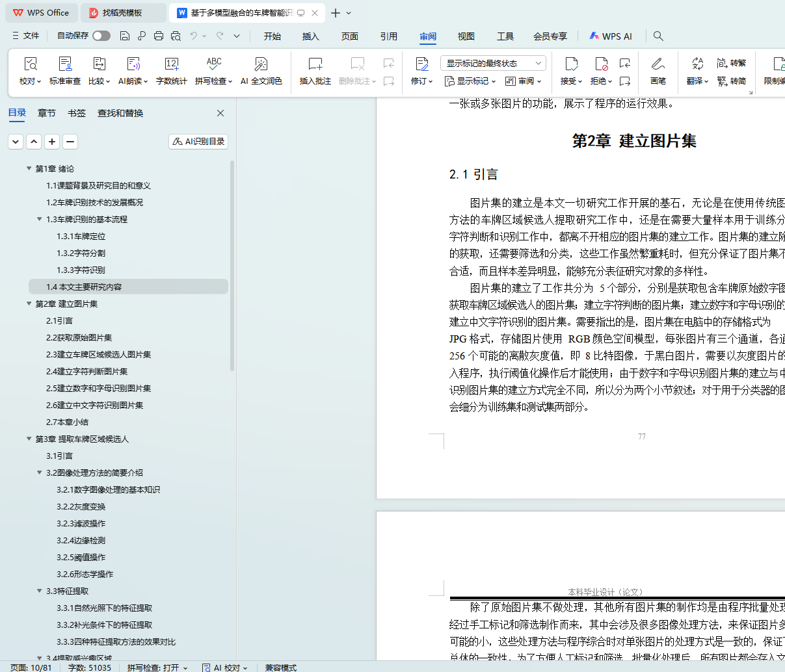Toggle the 自动保存 autosave switch
Image resolution: width=785 pixels, height=672 pixels.
(x=101, y=36)
